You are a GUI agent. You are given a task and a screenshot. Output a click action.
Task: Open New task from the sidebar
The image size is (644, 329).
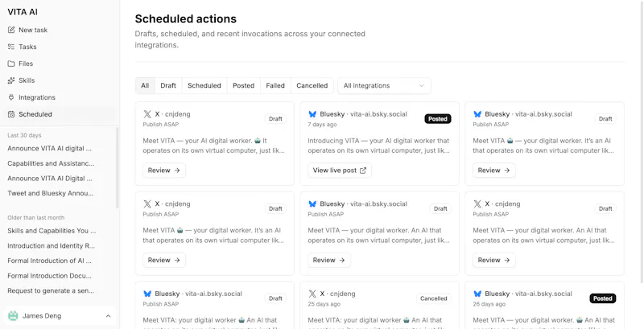(60, 30)
